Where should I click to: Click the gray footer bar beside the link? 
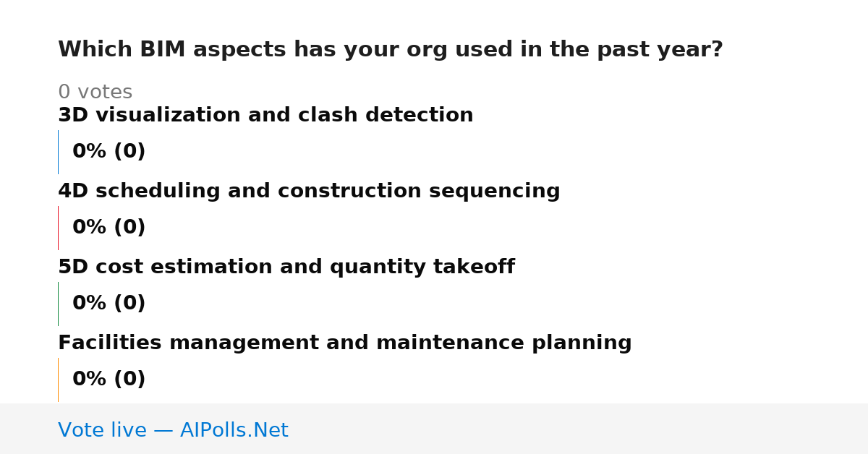(579, 429)
